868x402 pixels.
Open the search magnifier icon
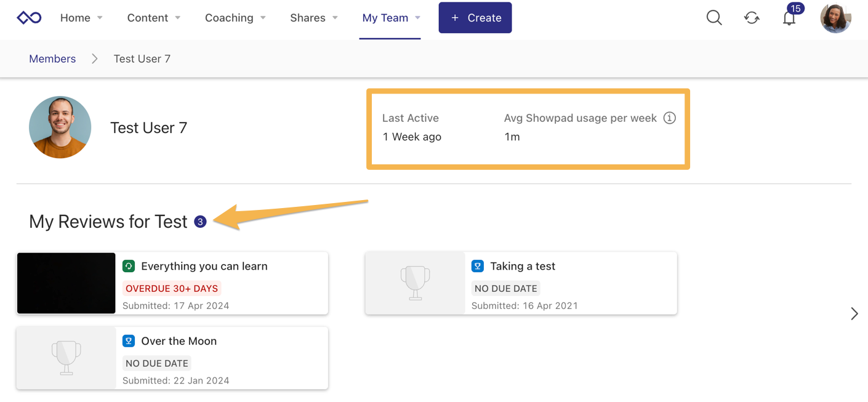(x=714, y=18)
